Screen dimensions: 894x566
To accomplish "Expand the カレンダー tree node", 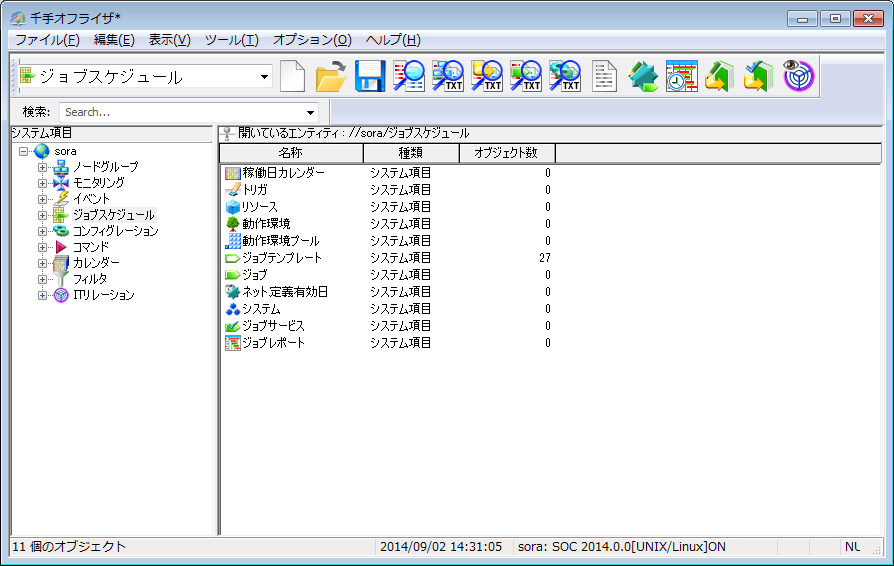I will point(42,263).
